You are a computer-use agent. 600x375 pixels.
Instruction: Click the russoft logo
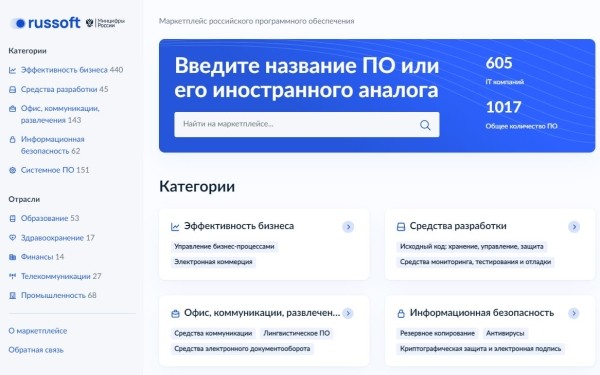(45, 23)
